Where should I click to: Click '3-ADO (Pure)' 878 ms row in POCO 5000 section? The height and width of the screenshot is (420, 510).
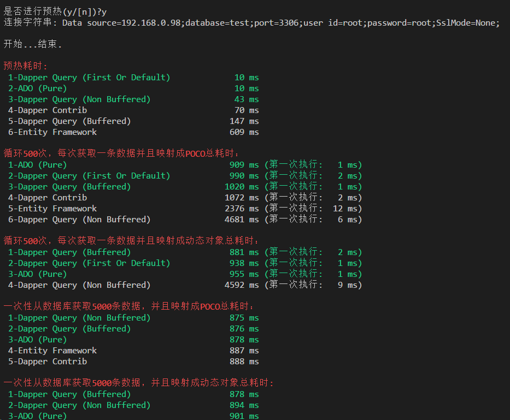click(133, 340)
